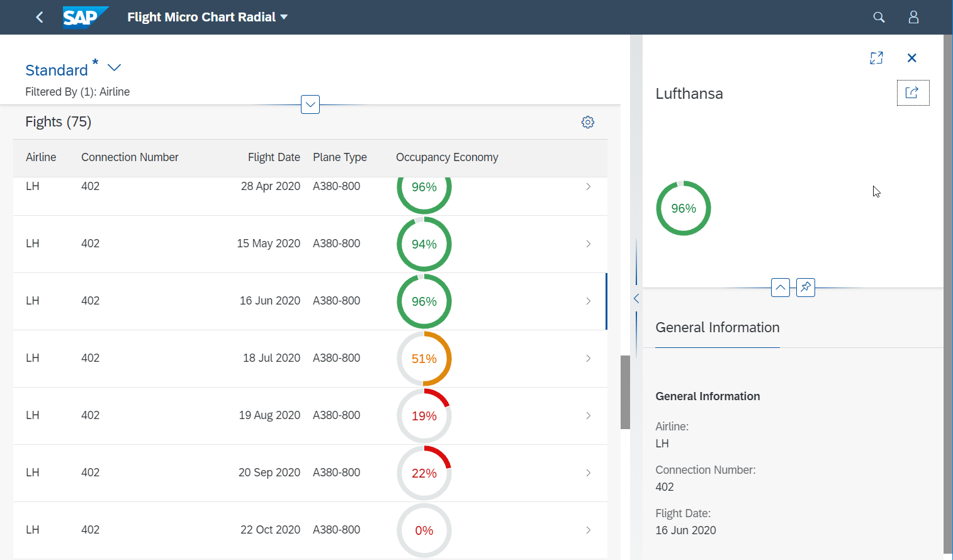Pin the Lufthansa panel header
Image resolution: width=953 pixels, height=560 pixels.
(805, 287)
